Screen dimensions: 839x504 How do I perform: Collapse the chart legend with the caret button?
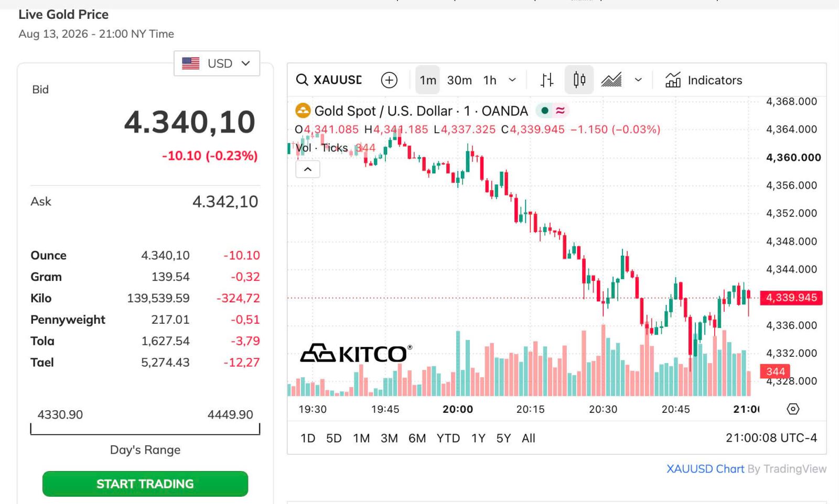pyautogui.click(x=308, y=169)
